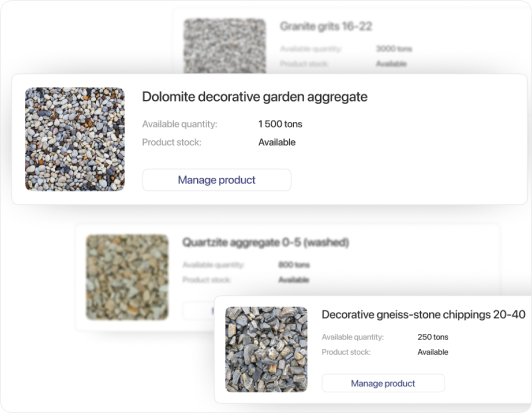Click Available stock status on gneiss card
The width and height of the screenshot is (532, 413).
click(x=433, y=352)
